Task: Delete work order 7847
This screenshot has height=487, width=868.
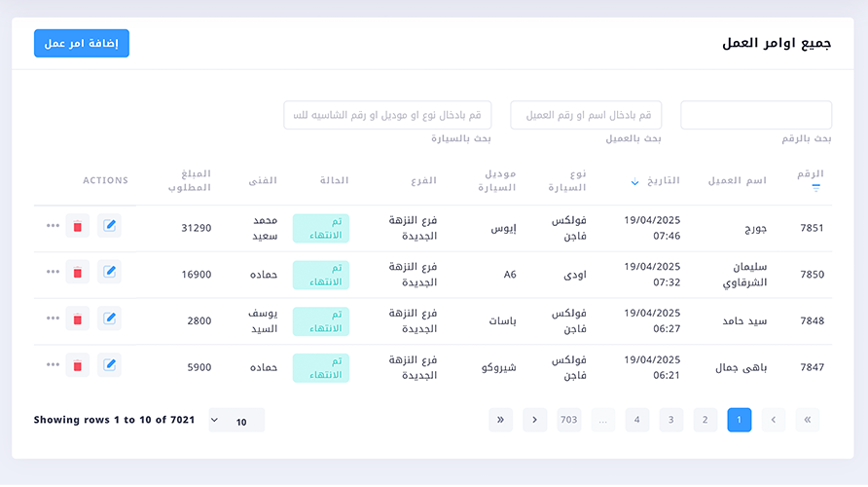Action: point(78,365)
